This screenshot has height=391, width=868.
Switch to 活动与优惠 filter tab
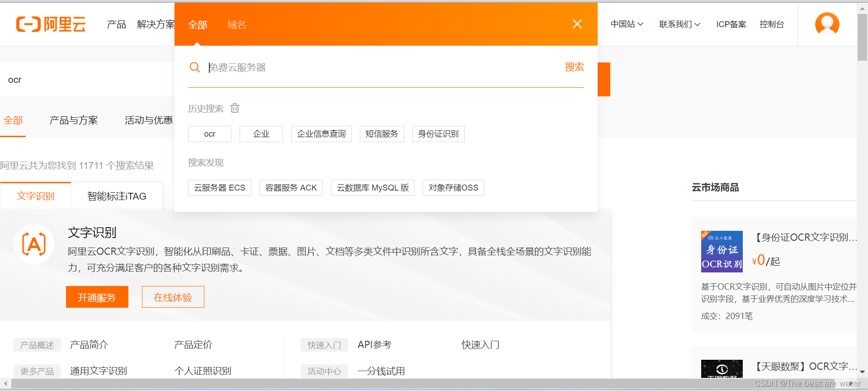click(149, 120)
